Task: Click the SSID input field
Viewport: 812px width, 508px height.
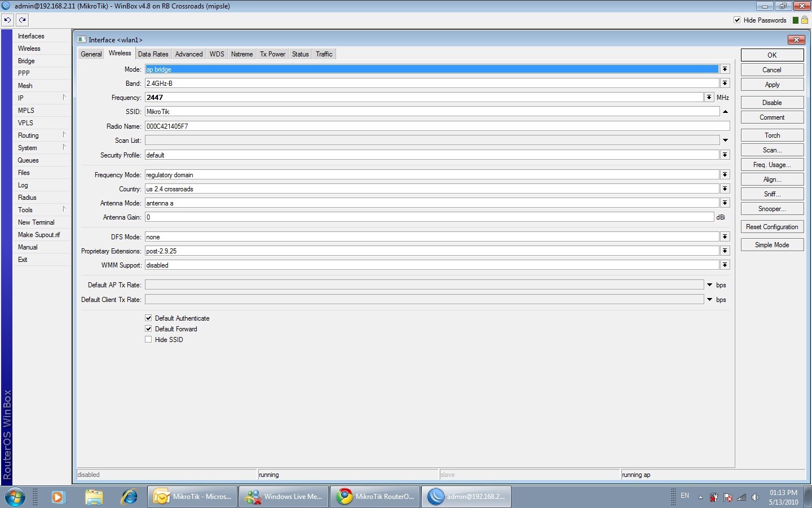Action: tap(432, 112)
